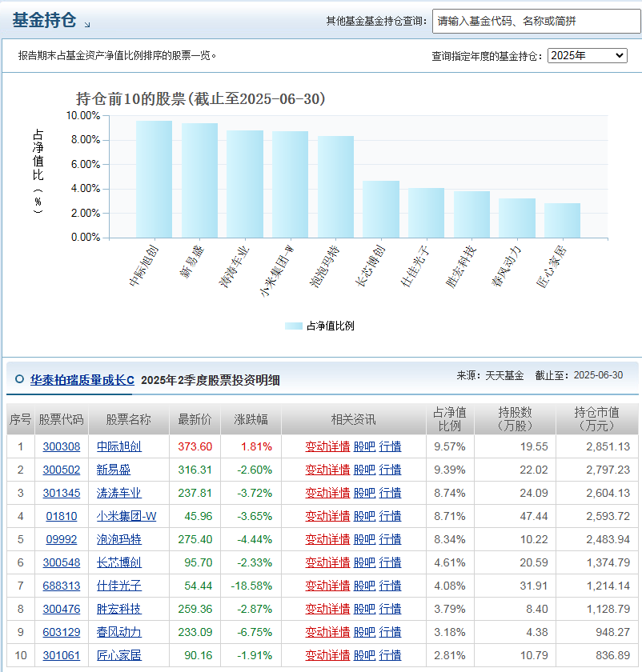Open stock name 匠心家居 link
642x672 pixels.
pyautogui.click(x=118, y=655)
